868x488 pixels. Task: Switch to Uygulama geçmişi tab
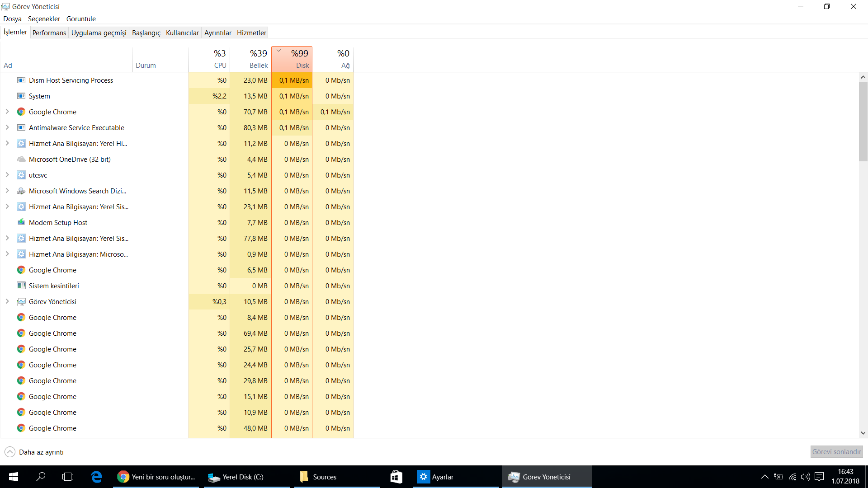[x=99, y=33]
